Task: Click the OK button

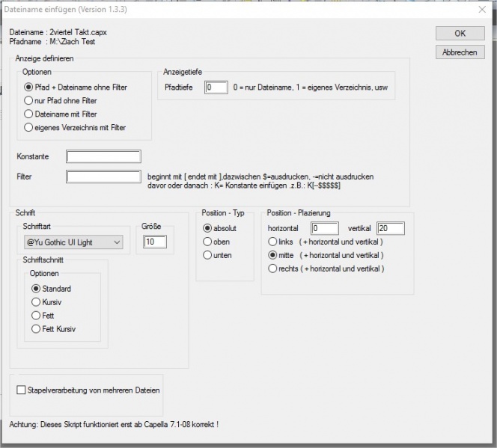Action: click(x=460, y=34)
